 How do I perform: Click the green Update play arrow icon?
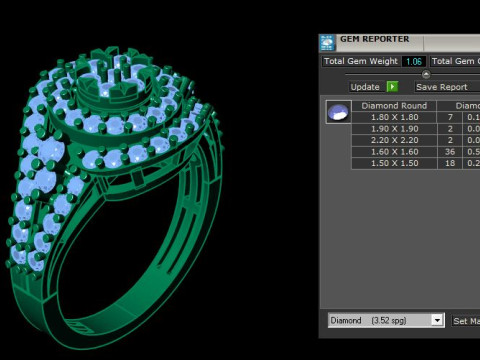pos(392,87)
